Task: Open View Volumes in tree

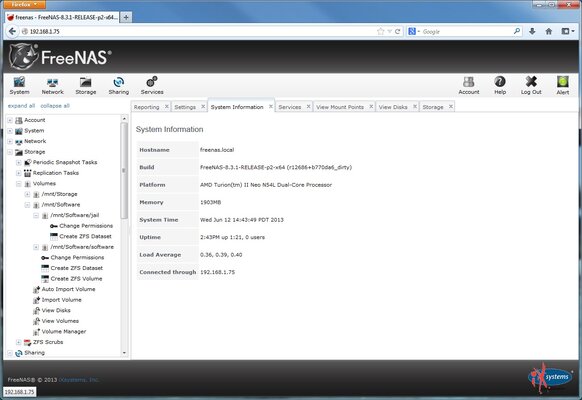Action: pos(60,321)
